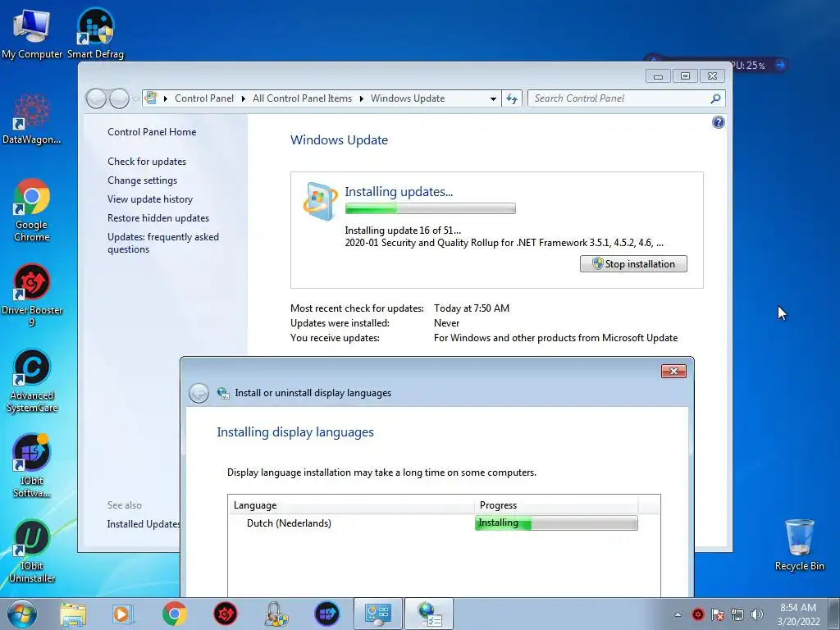The width and height of the screenshot is (840, 630).
Task: Open Driver Booster from taskbar
Action: 225,614
